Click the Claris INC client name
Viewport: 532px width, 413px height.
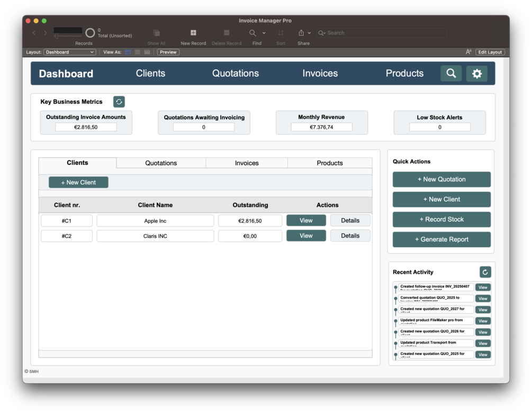[x=155, y=236]
